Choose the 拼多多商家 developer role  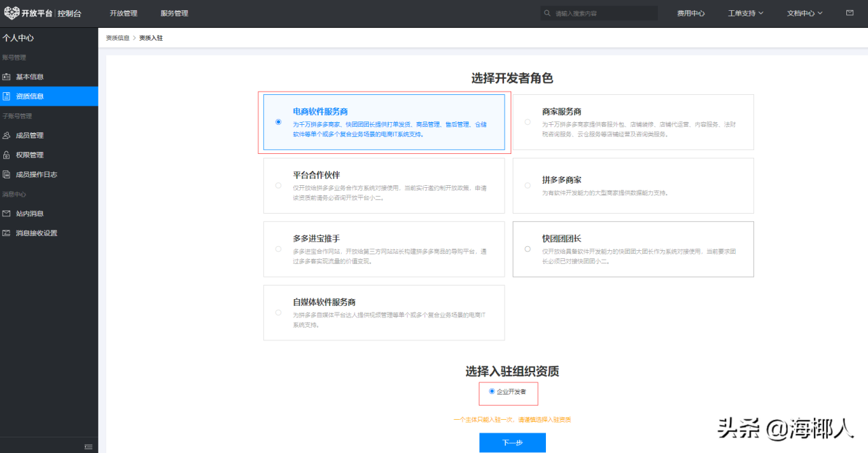(528, 185)
